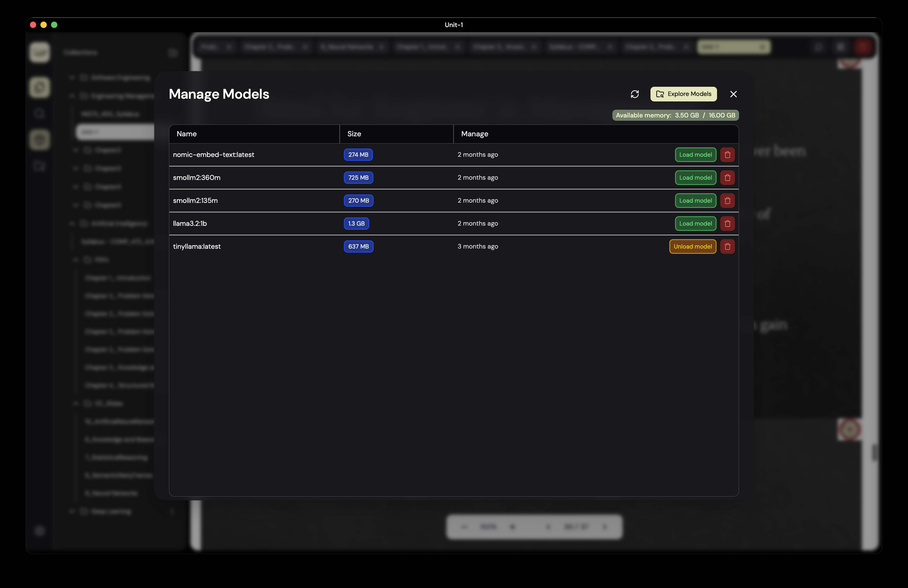Delete the llama3.2:1b model

coord(727,223)
